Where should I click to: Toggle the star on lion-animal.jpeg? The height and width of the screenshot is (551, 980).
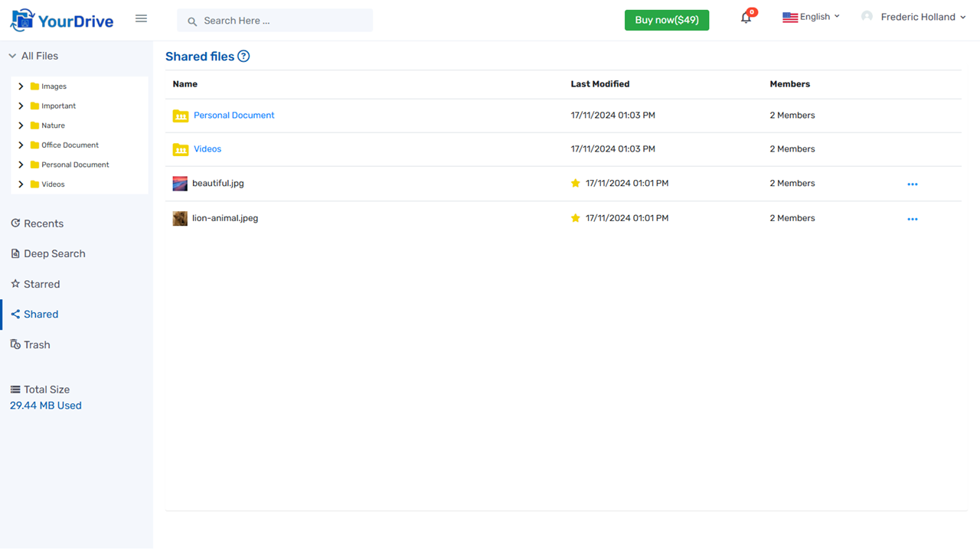pos(575,218)
